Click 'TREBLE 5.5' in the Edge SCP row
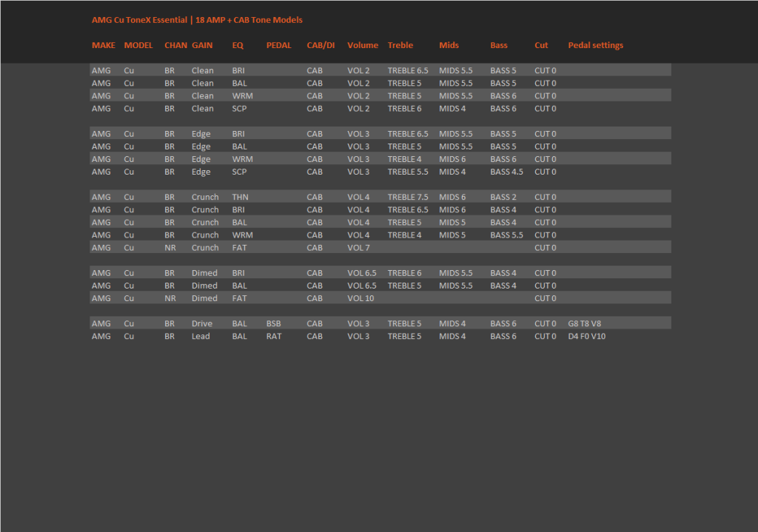This screenshot has width=758, height=532. coord(408,172)
